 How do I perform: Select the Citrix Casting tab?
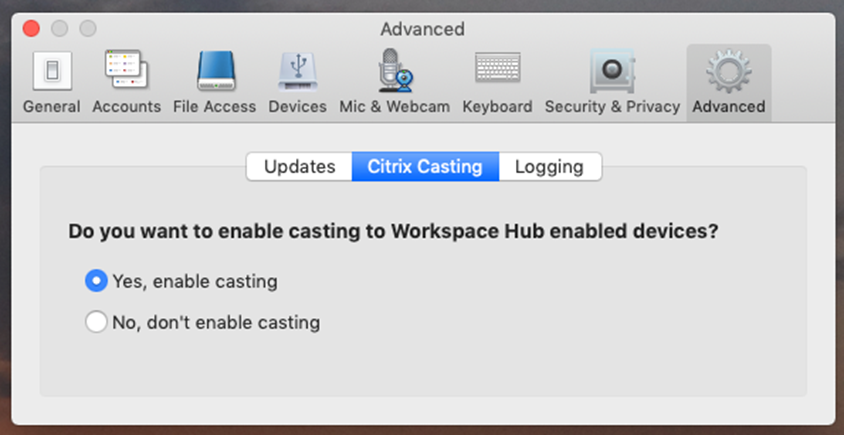pos(425,167)
